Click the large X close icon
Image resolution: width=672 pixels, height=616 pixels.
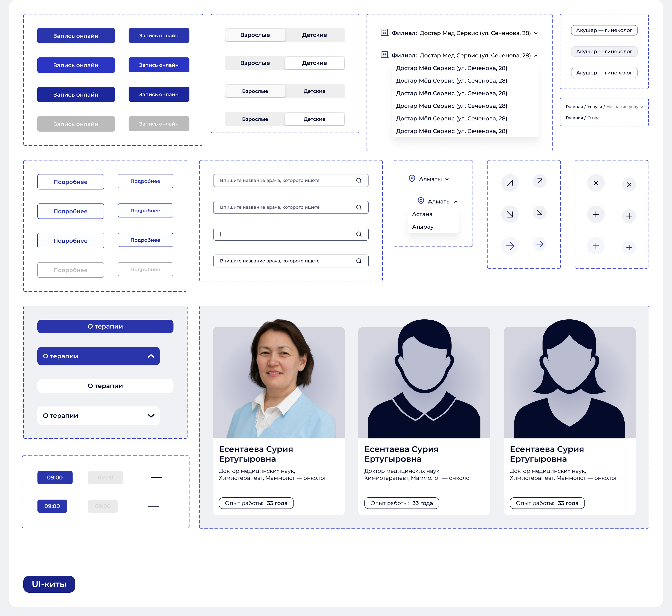point(596,183)
